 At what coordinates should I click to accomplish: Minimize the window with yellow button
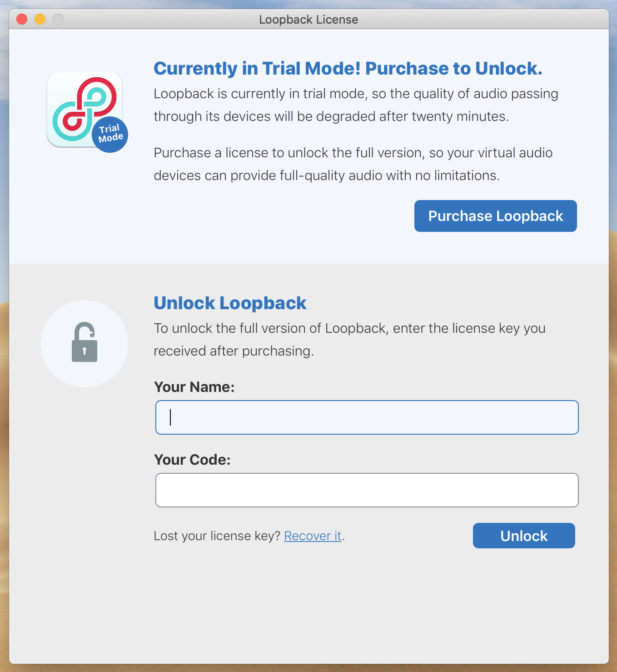(x=40, y=19)
